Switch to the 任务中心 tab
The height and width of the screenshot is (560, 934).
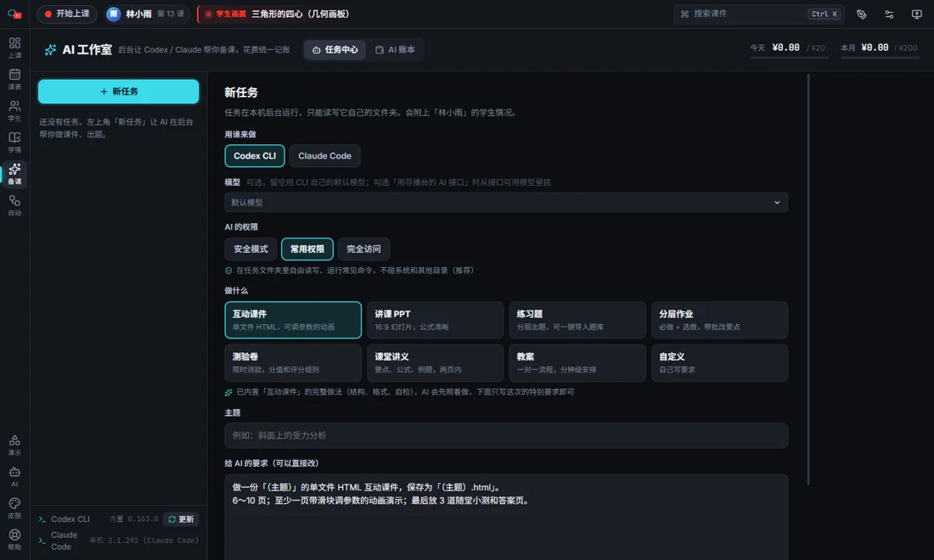pos(335,49)
